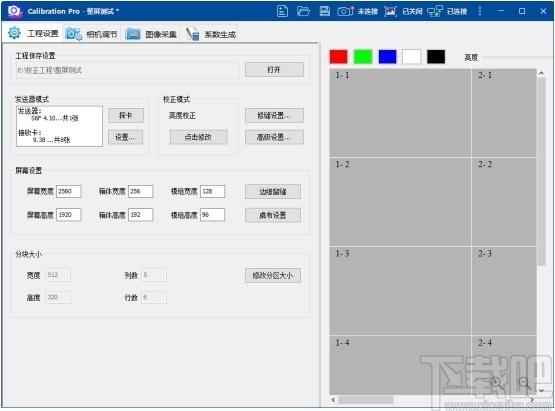Screen dimensions: 555x411
Task: Save project with the floppy disk icon
Action: click(325, 11)
